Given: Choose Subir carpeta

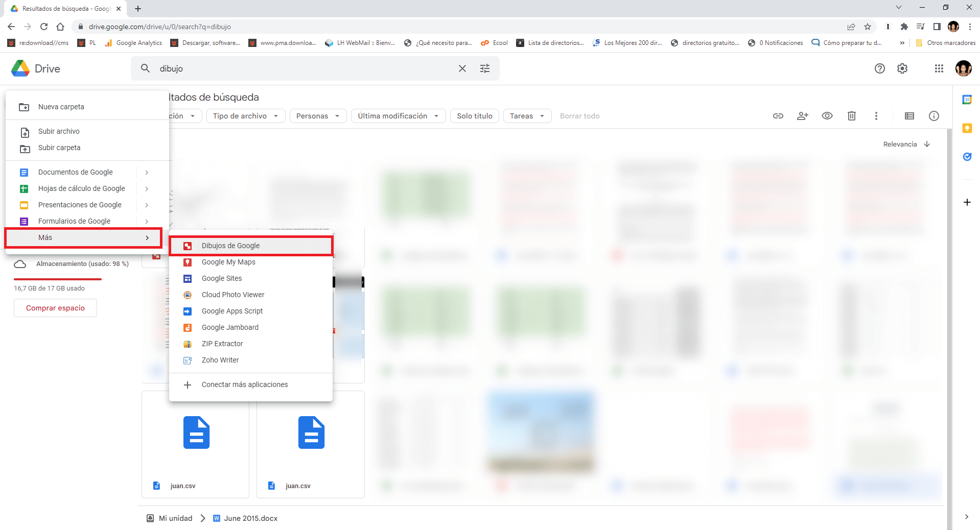Looking at the screenshot, I should [87, 148].
